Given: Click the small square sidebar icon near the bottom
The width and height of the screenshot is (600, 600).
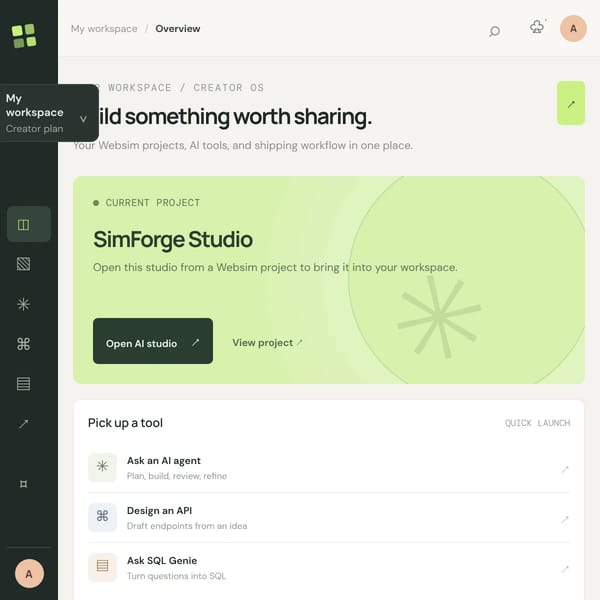Looking at the screenshot, I should click(x=23, y=484).
